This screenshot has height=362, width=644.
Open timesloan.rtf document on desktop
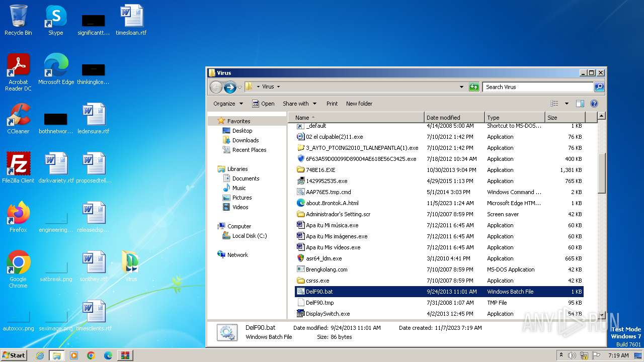click(x=131, y=20)
